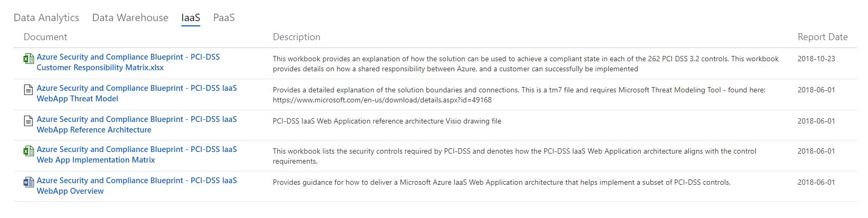Open the IaaS WebApp Overview document link

pos(136,186)
